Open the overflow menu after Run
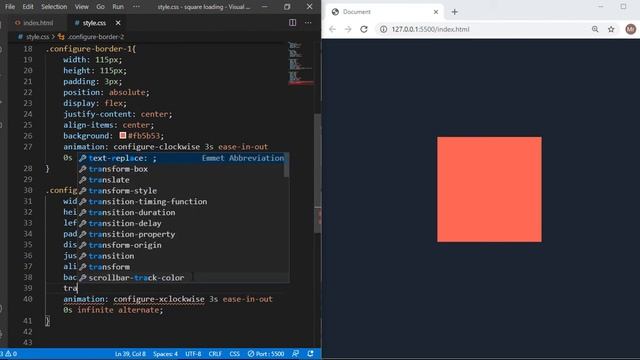Viewport: 640px width, 360px height. tap(136, 7)
